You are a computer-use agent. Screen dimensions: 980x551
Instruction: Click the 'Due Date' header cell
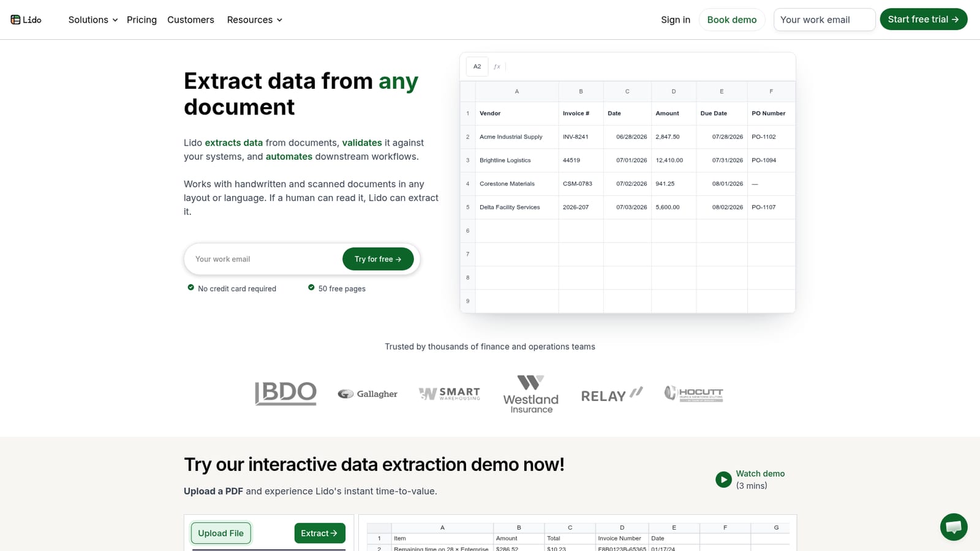pos(722,113)
